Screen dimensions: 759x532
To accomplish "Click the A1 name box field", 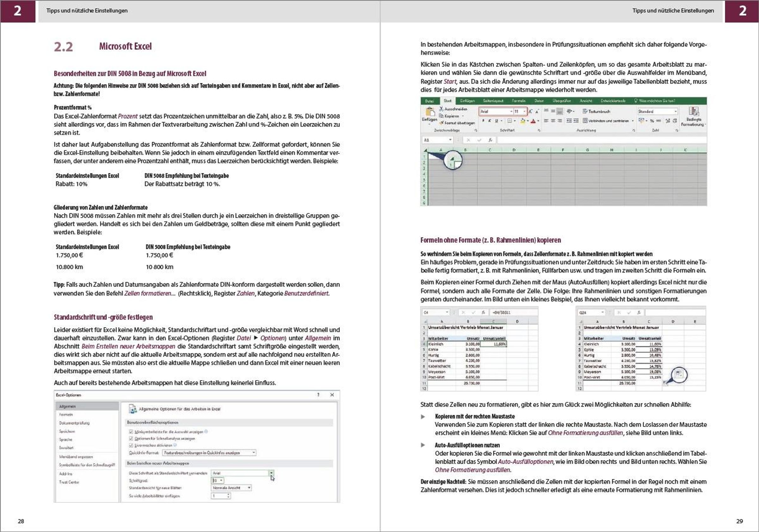I will pyautogui.click(x=435, y=140).
